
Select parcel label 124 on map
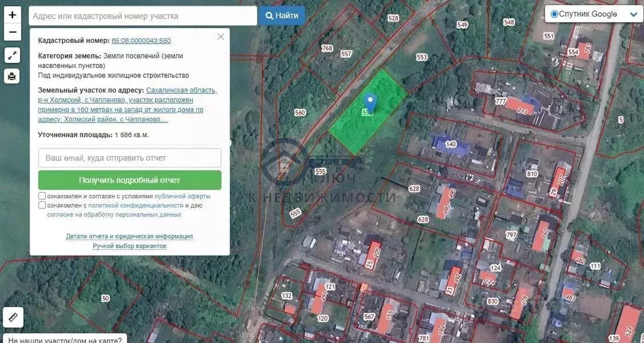point(495,268)
